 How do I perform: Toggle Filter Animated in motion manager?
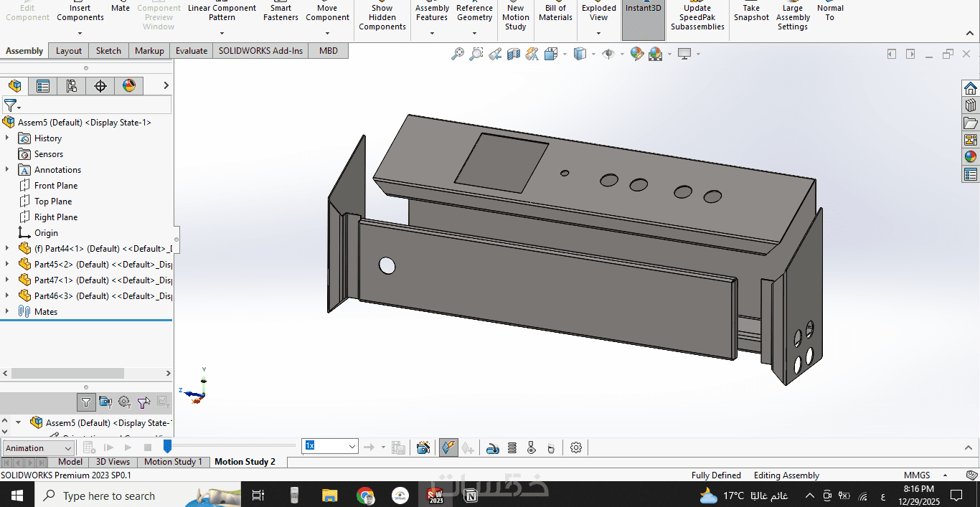pos(105,402)
